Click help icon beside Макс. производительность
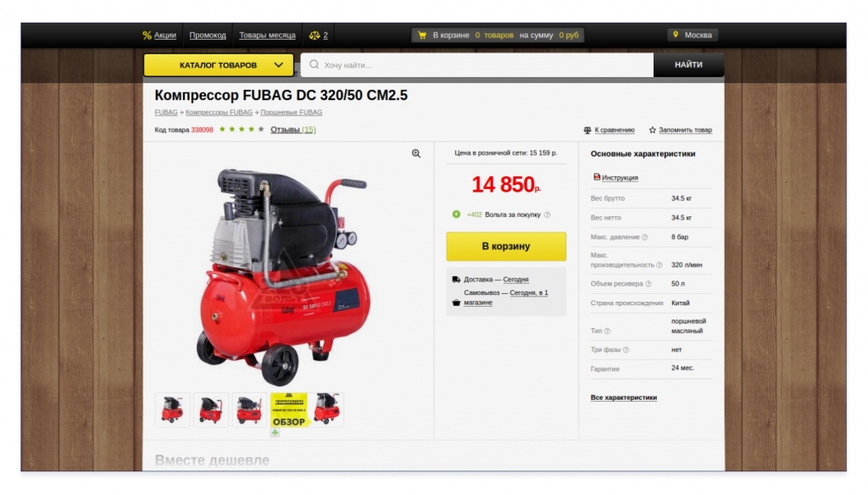Viewport: 868px width, 495px height. [x=659, y=265]
